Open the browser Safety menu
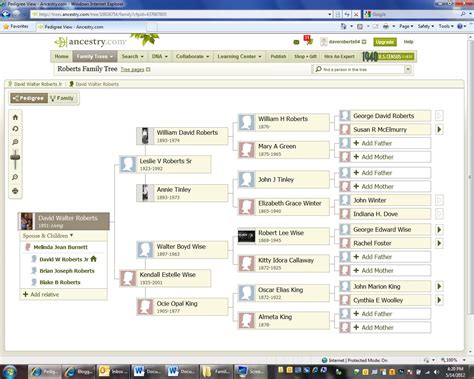Image resolution: width=474 pixels, height=379 pixels. [x=426, y=26]
